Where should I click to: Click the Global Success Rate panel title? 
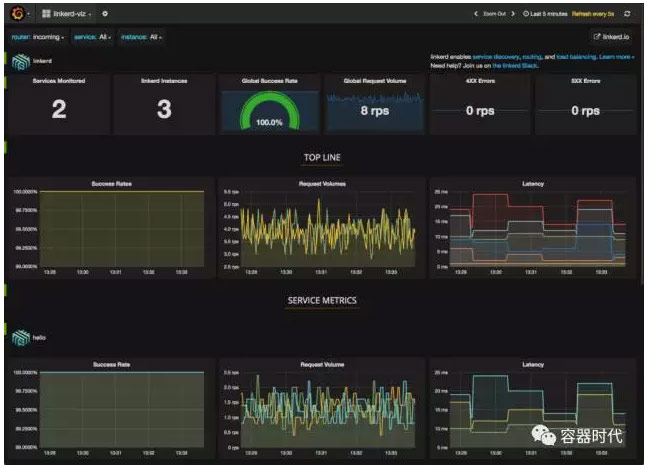tap(269, 81)
